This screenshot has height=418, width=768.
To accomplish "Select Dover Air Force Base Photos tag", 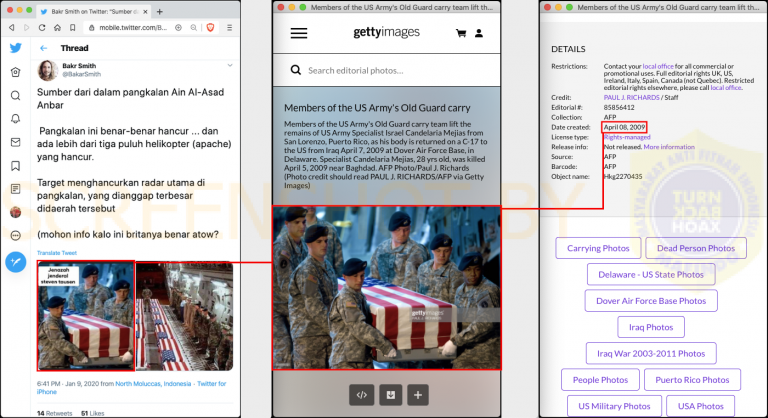I will (x=651, y=301).
